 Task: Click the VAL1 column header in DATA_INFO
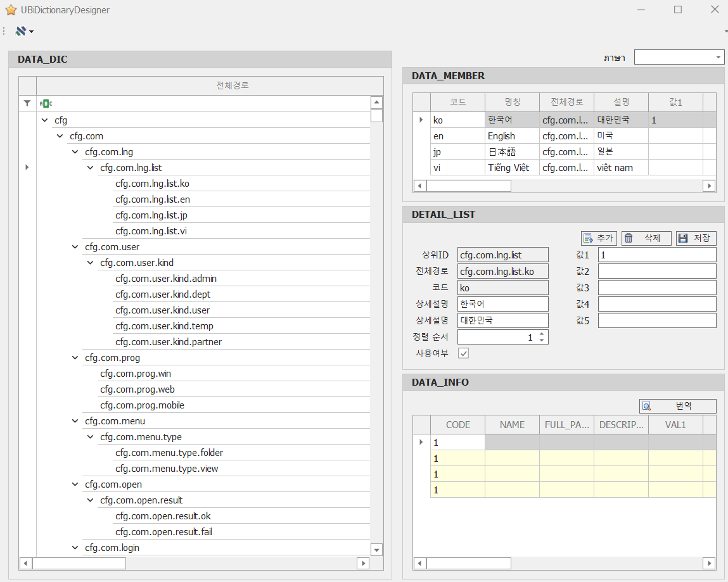pyautogui.click(x=675, y=425)
